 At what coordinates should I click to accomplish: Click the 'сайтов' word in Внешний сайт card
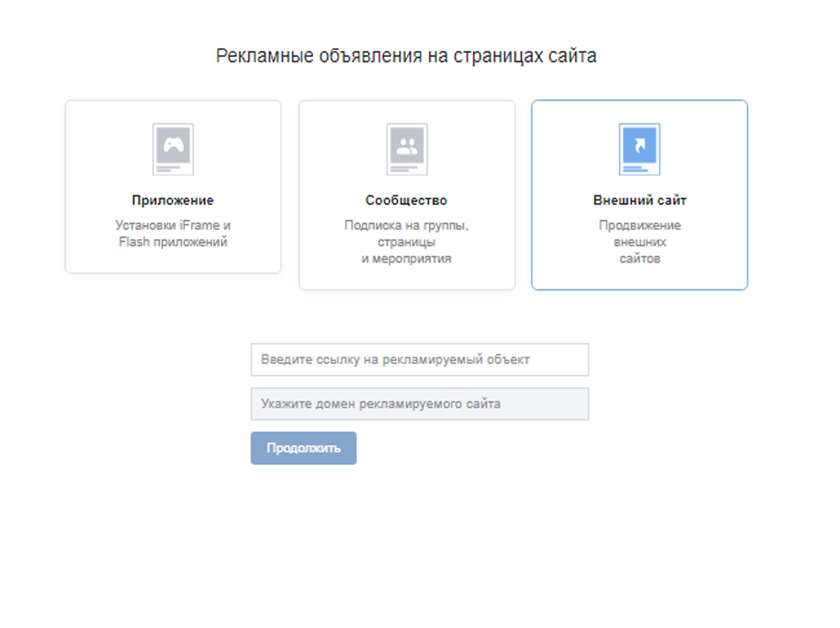(x=640, y=259)
